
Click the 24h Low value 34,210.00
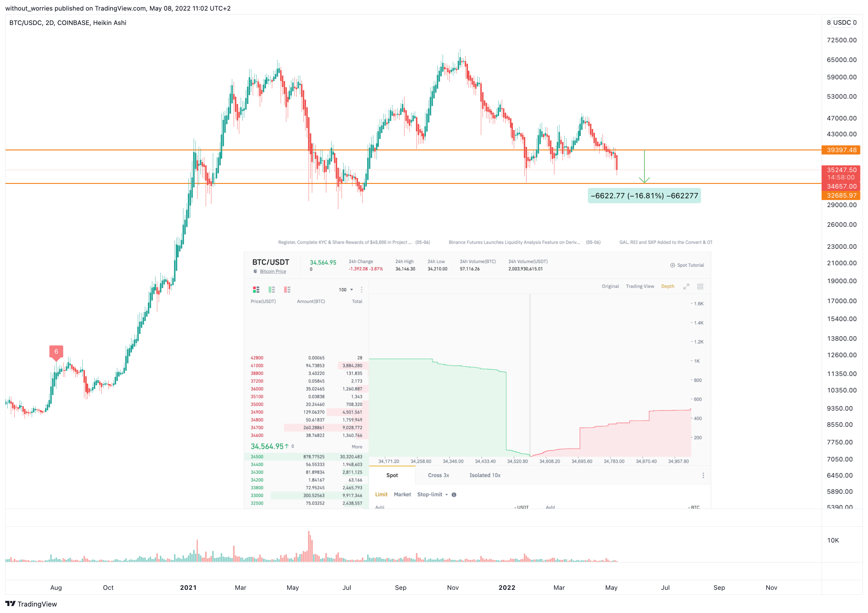(x=437, y=269)
